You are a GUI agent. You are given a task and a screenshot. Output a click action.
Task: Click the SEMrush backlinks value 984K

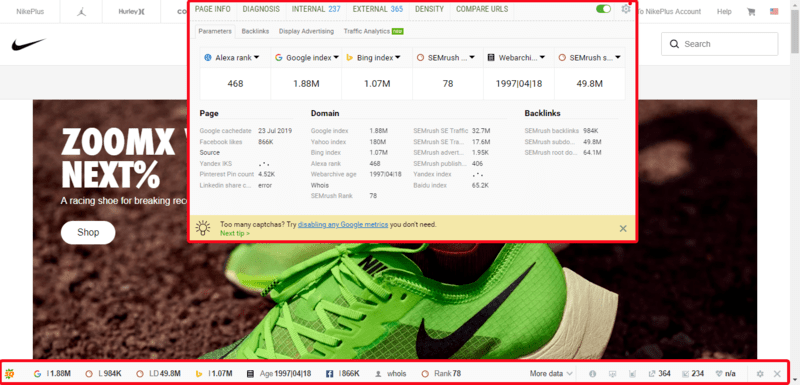pyautogui.click(x=592, y=131)
